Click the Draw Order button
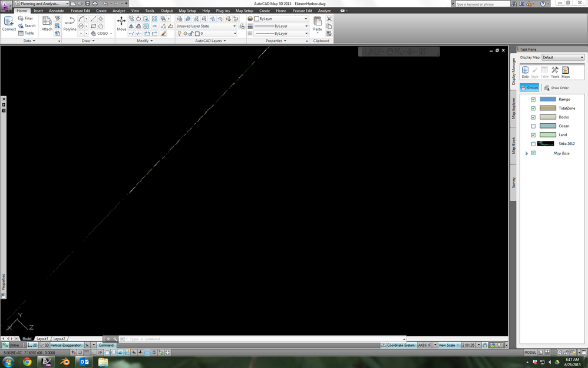The height and width of the screenshot is (368, 588). pos(557,87)
